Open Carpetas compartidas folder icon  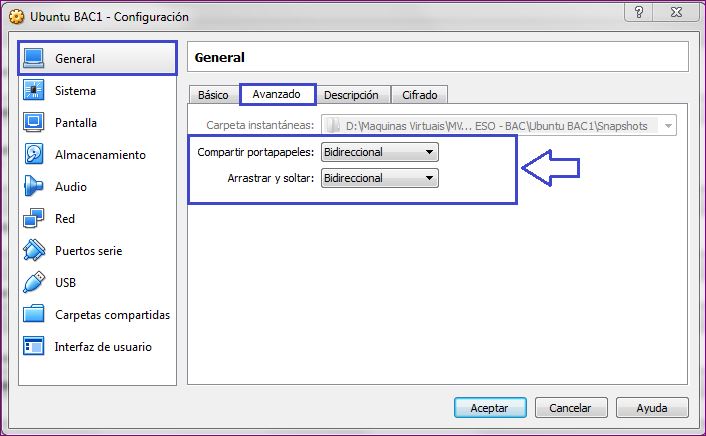[x=35, y=315]
